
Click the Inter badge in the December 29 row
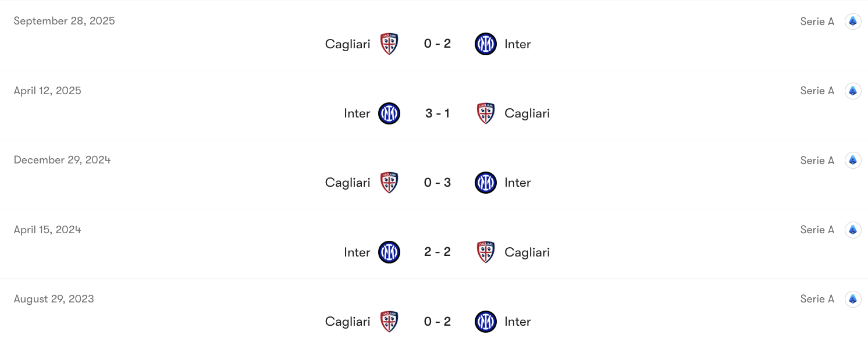pyautogui.click(x=485, y=182)
